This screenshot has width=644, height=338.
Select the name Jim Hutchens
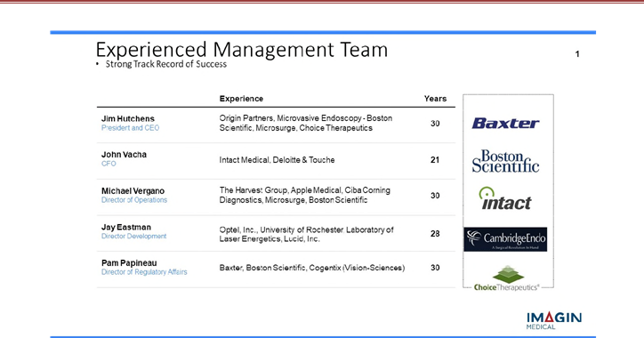(128, 118)
